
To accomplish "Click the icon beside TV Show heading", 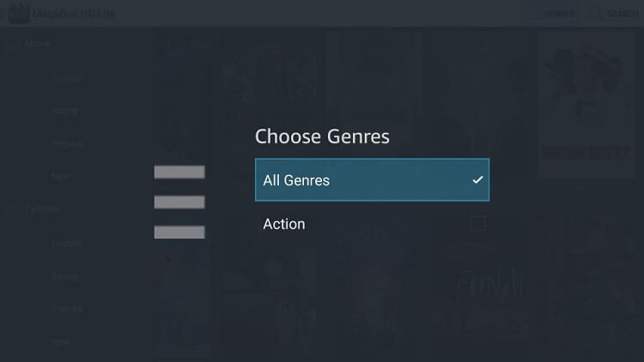I will pyautogui.click(x=13, y=209).
